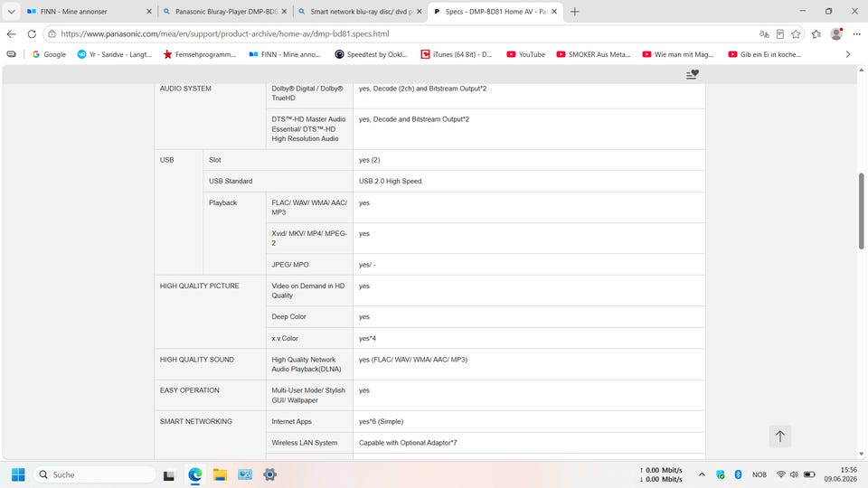Open File Explorer from the taskbar
The width and height of the screenshot is (868, 488).
[220, 474]
